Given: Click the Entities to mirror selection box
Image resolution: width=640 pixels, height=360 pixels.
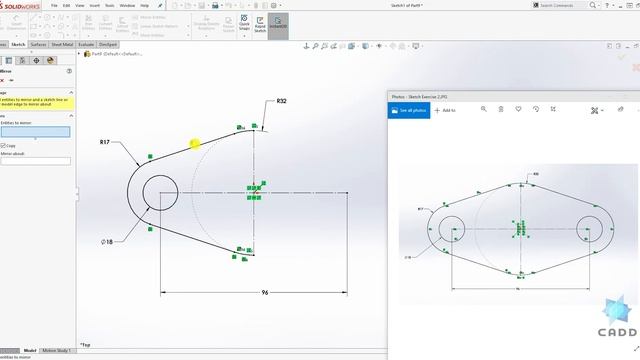Looking at the screenshot, I should 36,132.
